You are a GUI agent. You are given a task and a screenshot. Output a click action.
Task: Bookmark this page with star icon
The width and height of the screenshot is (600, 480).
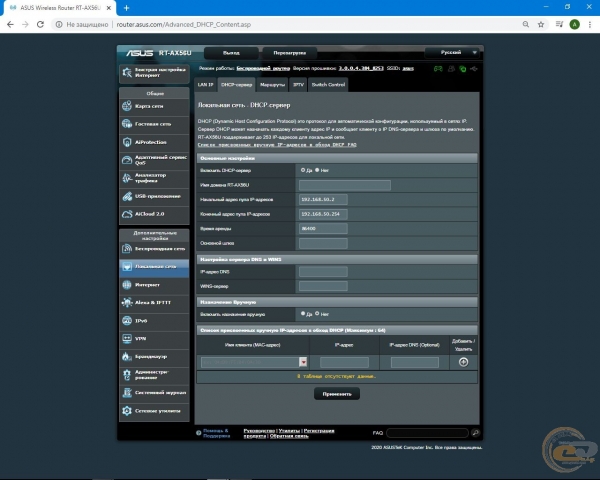click(541, 24)
